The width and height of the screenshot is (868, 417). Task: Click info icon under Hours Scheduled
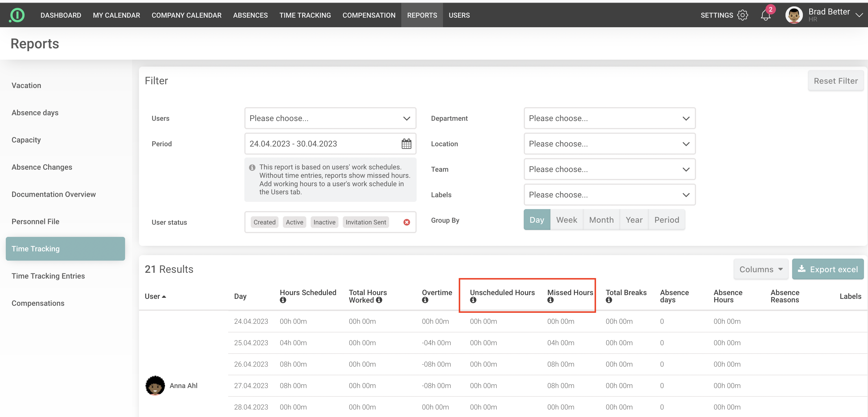click(283, 300)
